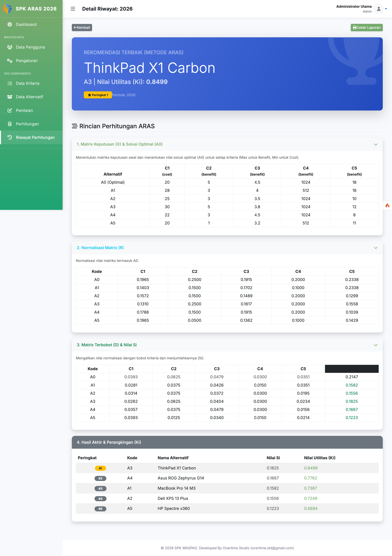This screenshot has width=392, height=556.
Task: Click the star icon on Peringkat 1 badge
Action: 89,95
